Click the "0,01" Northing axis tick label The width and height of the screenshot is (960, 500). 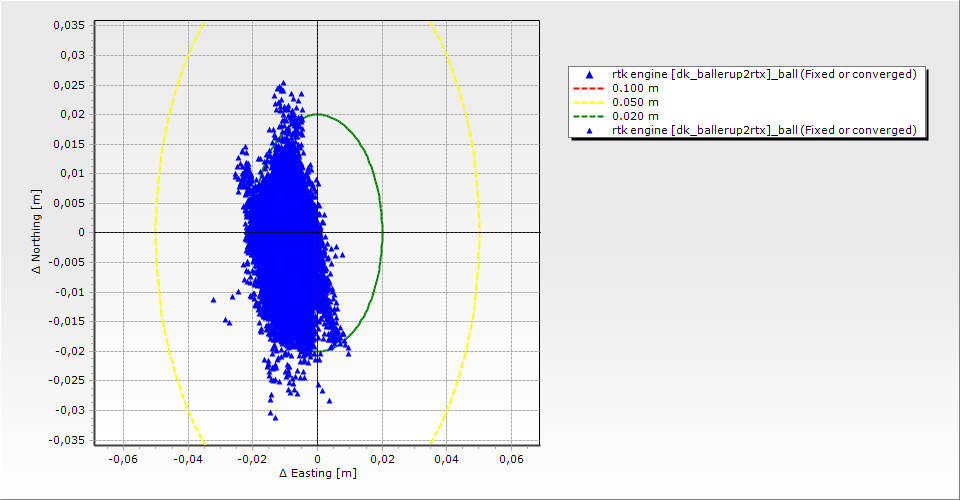[72, 174]
